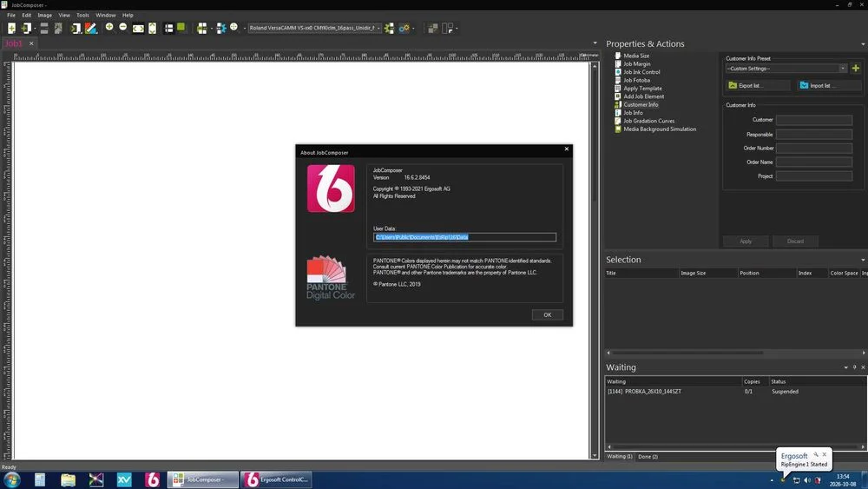Select Customer Info action

tap(641, 105)
